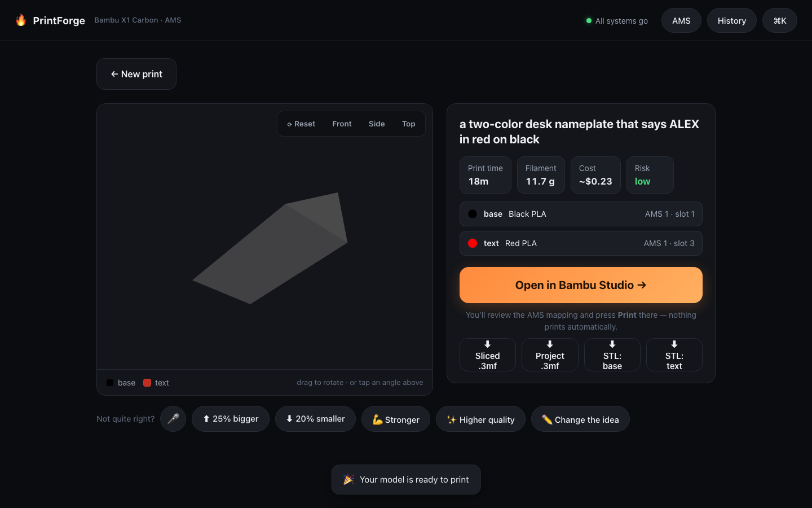Click the text legend swatch in viewer
The width and height of the screenshot is (812, 508).
coord(147,383)
